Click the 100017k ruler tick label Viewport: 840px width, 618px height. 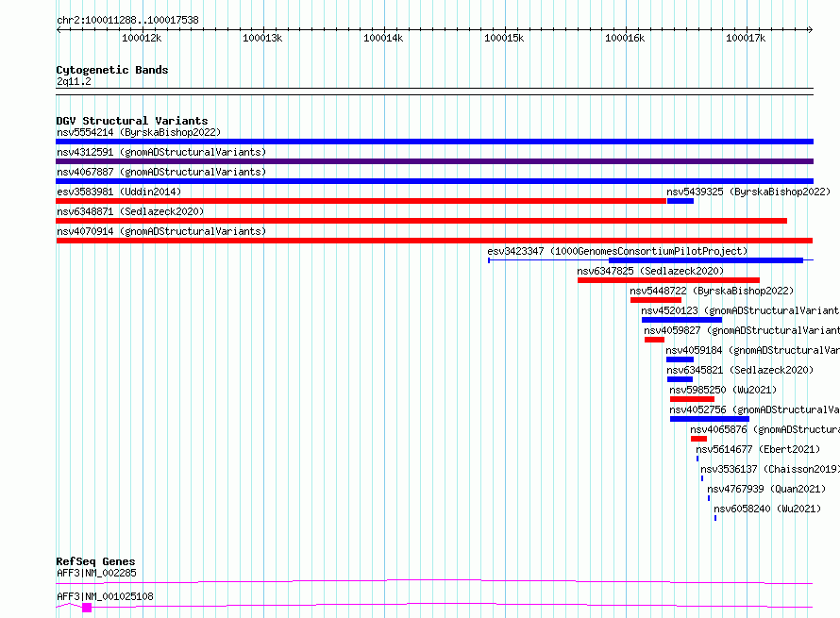(x=746, y=38)
